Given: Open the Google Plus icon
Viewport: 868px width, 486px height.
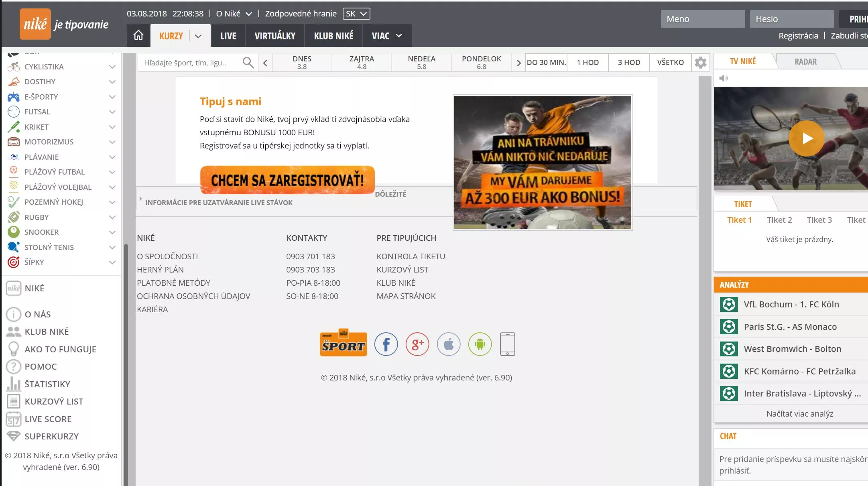Looking at the screenshot, I should 417,344.
